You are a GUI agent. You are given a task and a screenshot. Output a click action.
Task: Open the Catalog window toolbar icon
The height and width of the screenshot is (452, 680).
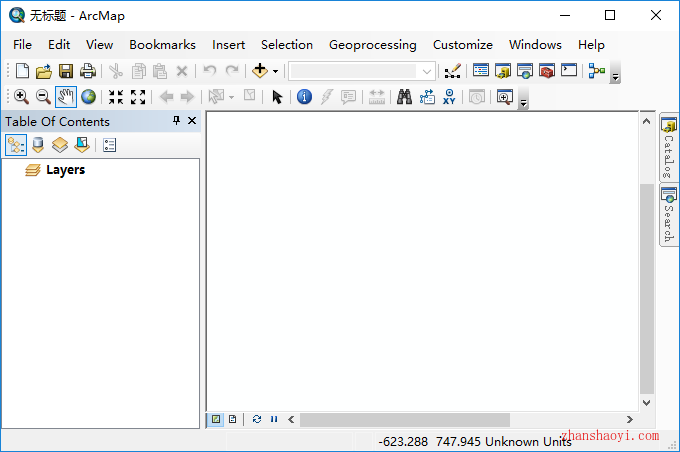503,71
